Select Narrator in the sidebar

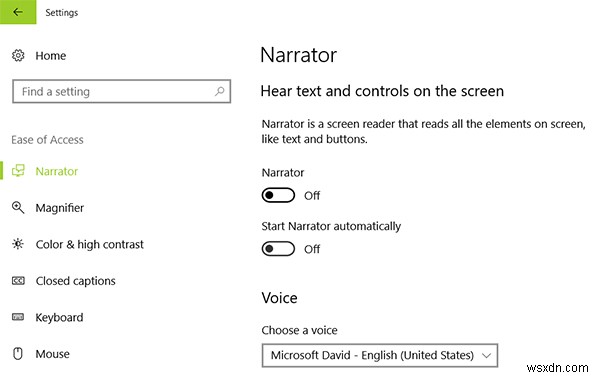pos(57,171)
